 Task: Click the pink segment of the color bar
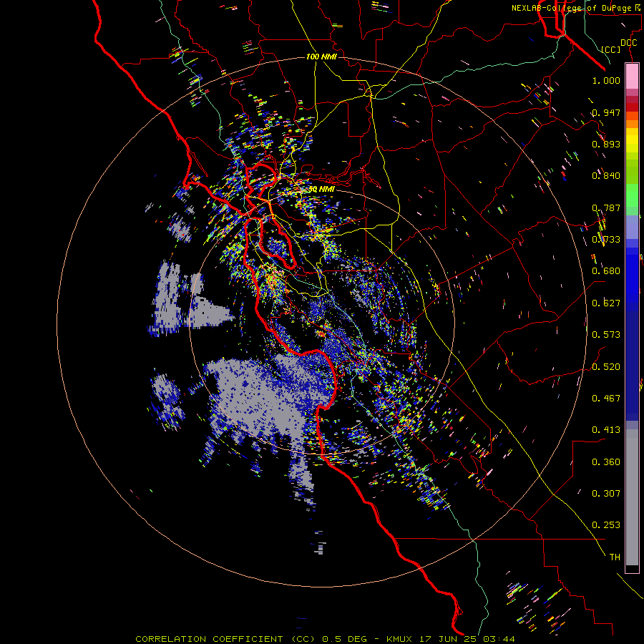tap(632, 76)
